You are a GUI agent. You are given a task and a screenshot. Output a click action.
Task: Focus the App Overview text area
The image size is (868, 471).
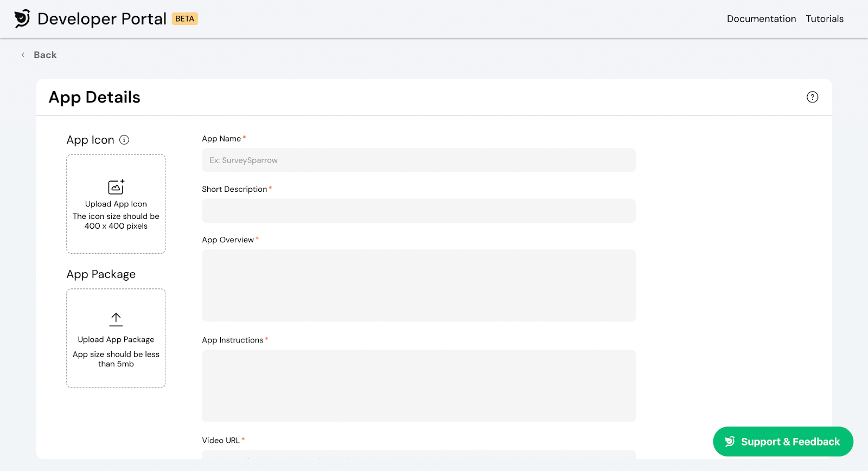click(419, 286)
